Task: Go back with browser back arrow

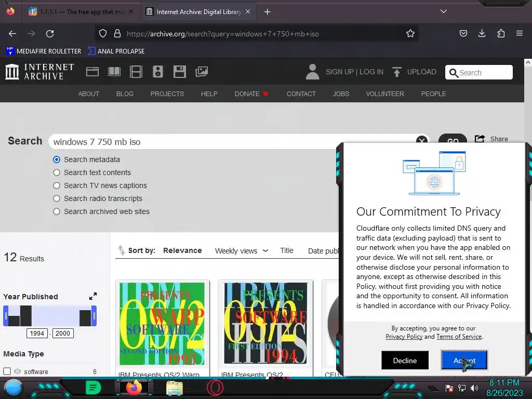Action: (x=12, y=34)
